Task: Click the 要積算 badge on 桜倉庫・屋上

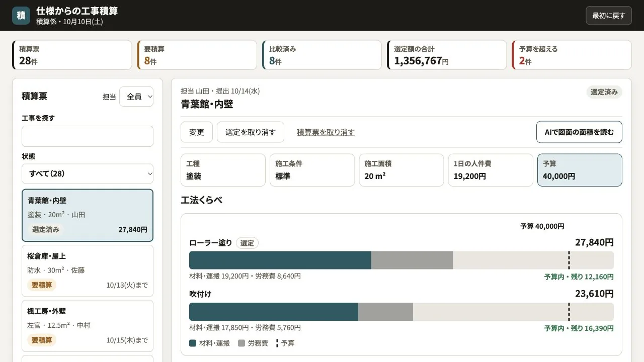Action: (42, 285)
